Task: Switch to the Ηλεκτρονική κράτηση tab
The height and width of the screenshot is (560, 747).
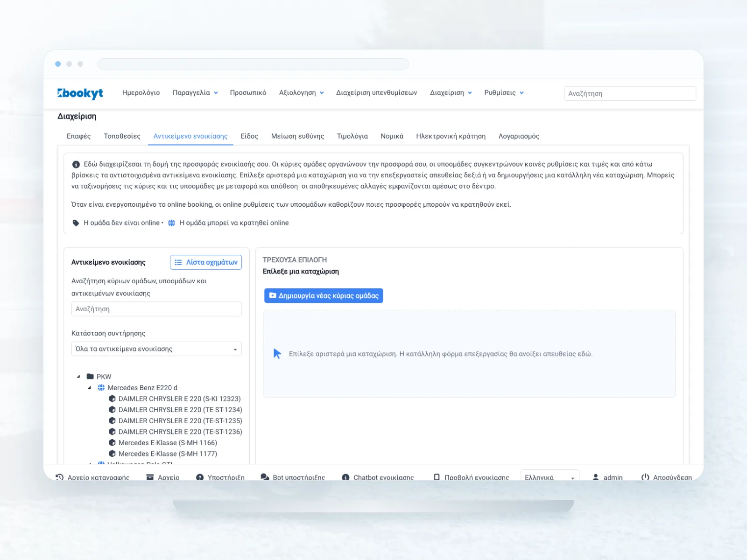Action: 451,136
